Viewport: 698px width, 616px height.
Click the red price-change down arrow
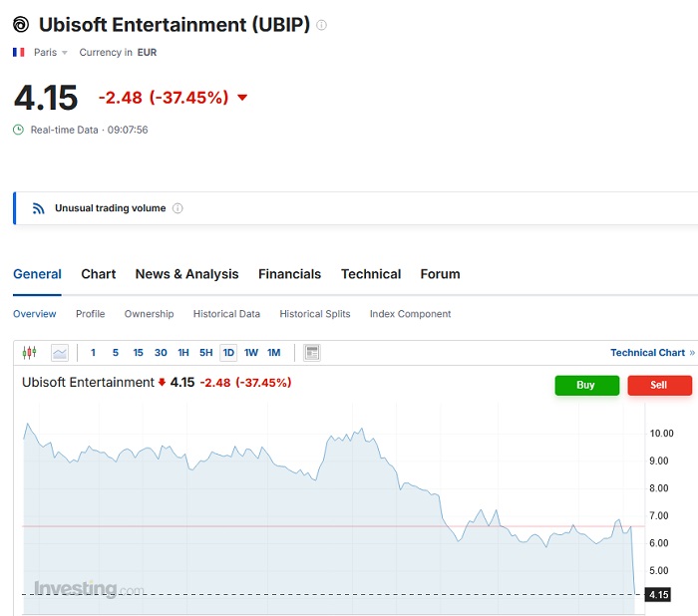coord(242,98)
